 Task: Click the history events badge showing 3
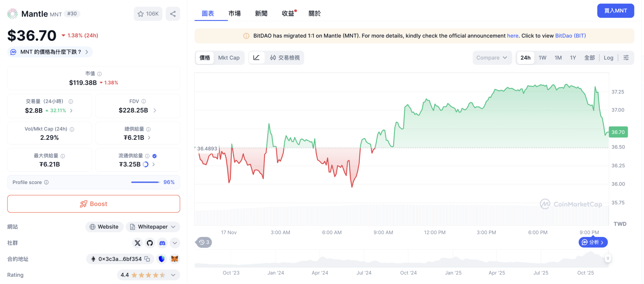(x=204, y=242)
